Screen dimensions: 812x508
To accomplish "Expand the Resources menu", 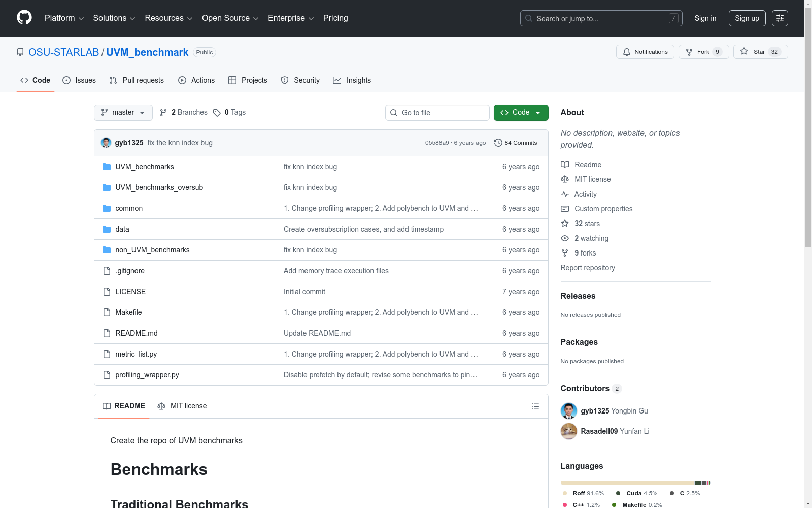I will coord(168,18).
